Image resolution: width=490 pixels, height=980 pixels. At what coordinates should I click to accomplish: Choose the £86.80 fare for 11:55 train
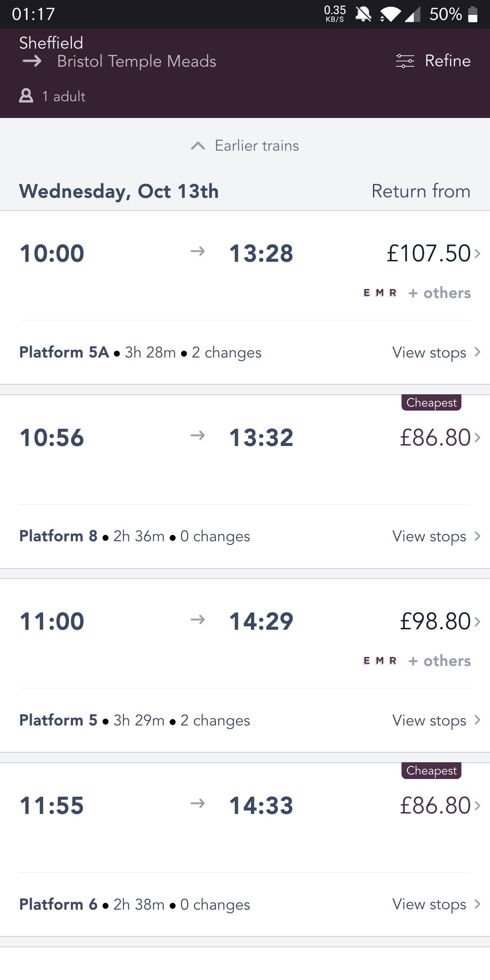(x=436, y=806)
